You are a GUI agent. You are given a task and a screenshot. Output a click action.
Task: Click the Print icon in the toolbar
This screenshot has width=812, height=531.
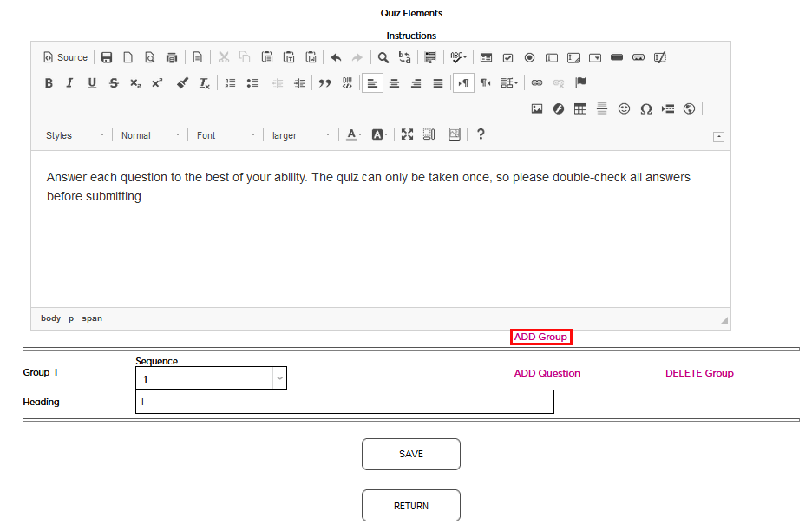pyautogui.click(x=172, y=58)
